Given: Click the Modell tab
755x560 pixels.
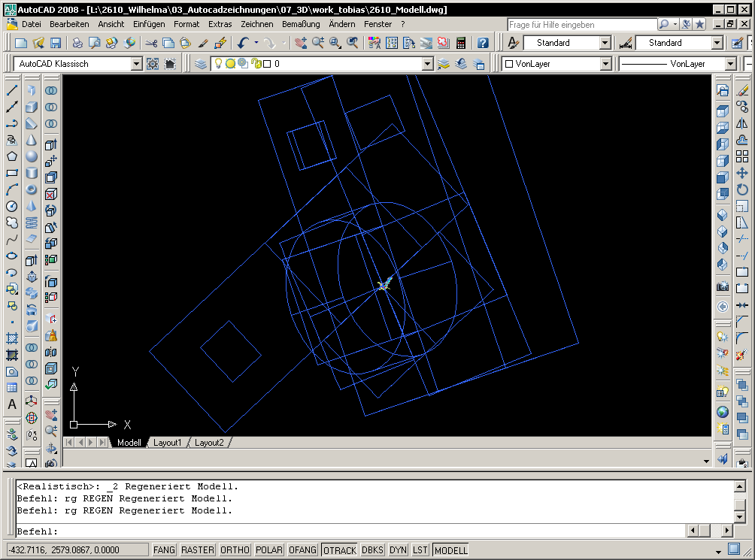Looking at the screenshot, I should click(129, 443).
